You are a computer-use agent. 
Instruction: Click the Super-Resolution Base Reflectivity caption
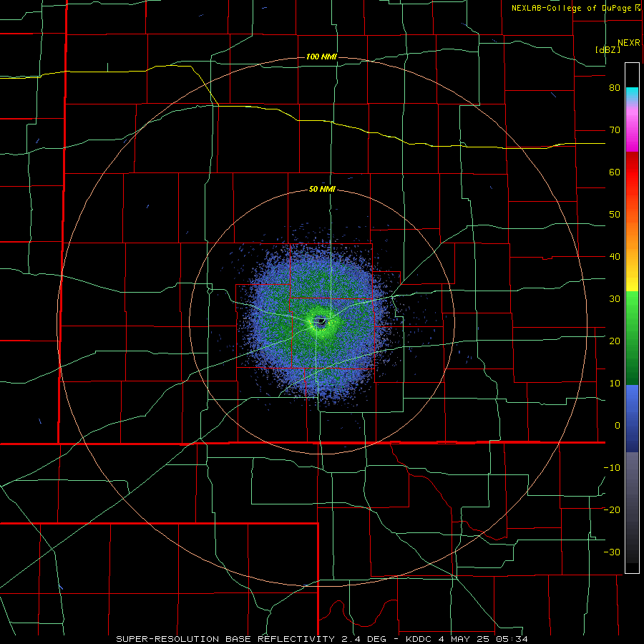point(225,639)
